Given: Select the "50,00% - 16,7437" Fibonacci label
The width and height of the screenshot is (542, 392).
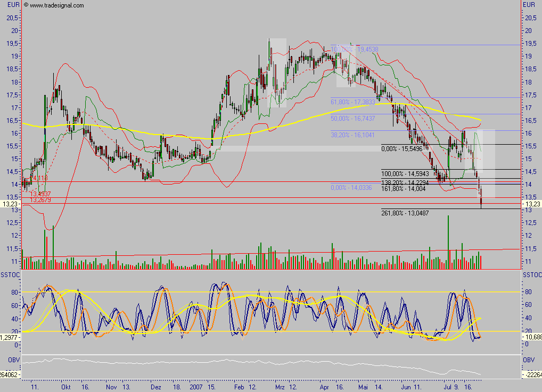Looking at the screenshot, I should click(x=353, y=118).
